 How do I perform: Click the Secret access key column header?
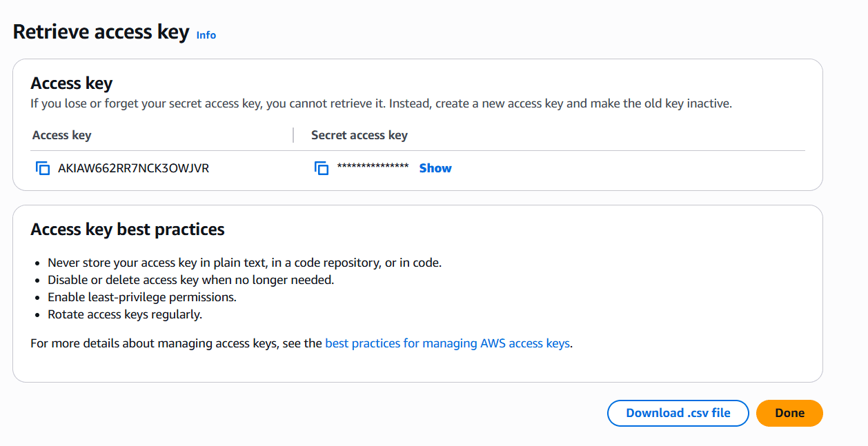click(x=359, y=135)
